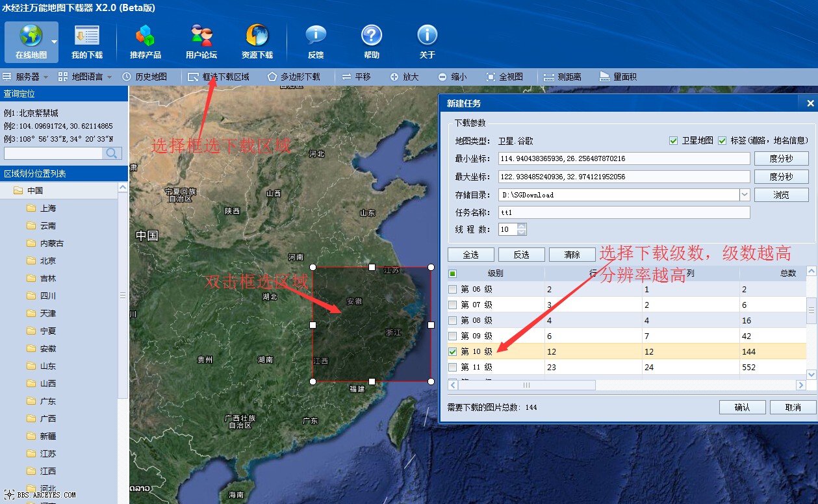Viewport: 818px width, 504px height.
Task: Click the 任务名称 task name field
Action: point(624,212)
